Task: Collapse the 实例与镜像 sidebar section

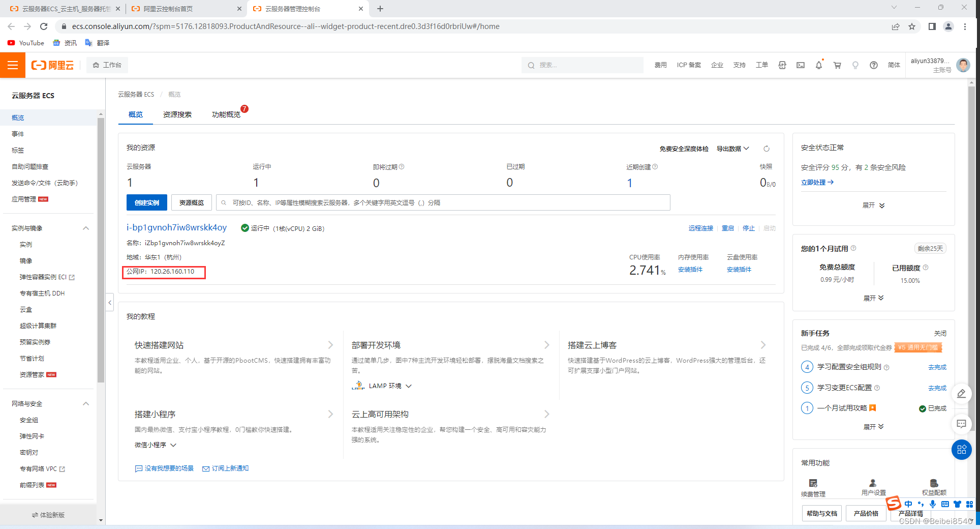Action: tap(86, 228)
